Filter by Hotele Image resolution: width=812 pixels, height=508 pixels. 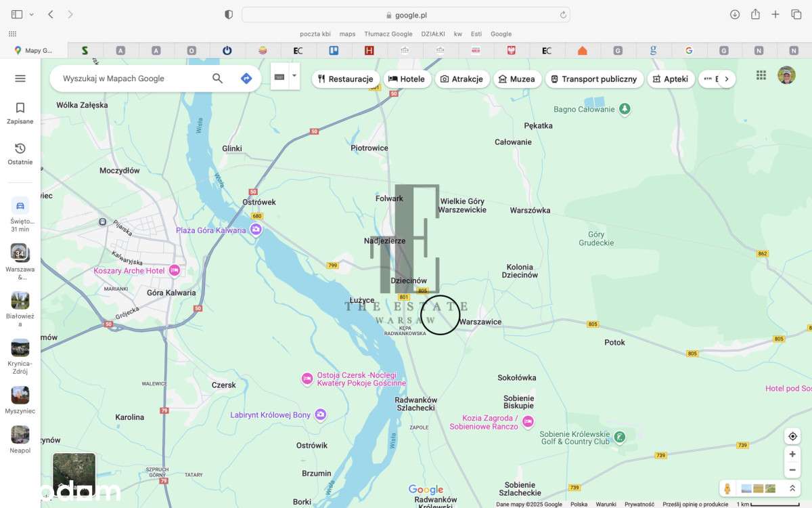pos(407,79)
